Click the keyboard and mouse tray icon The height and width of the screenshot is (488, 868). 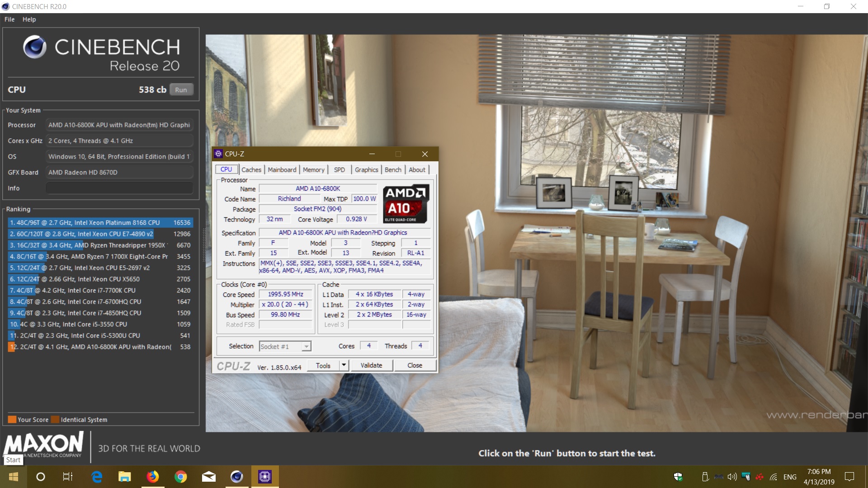pyautogui.click(x=746, y=477)
